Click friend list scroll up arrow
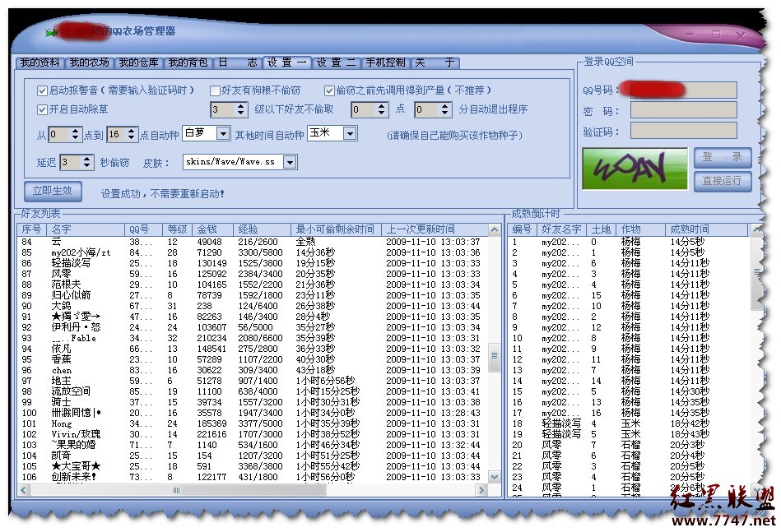The height and width of the screenshot is (532, 781). point(494,229)
